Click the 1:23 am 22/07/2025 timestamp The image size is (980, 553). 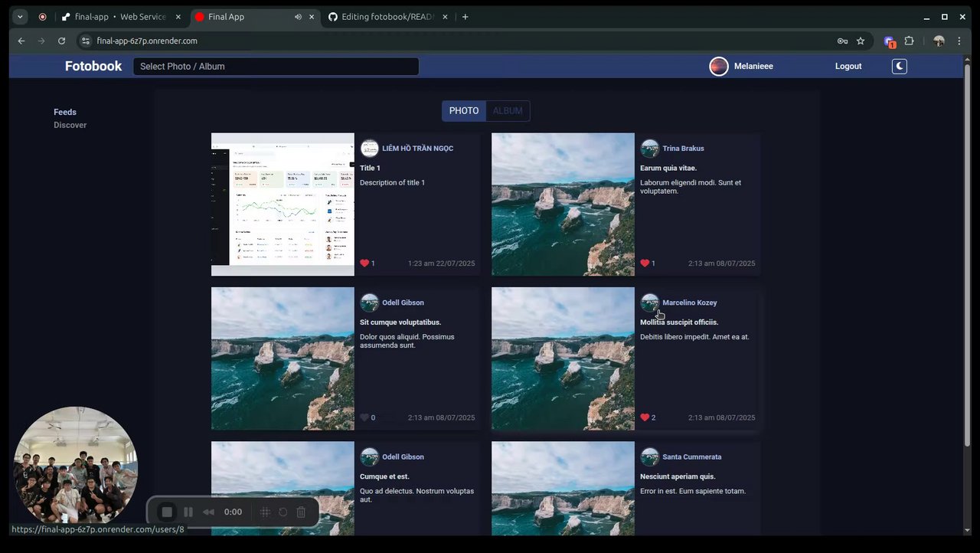[441, 263]
